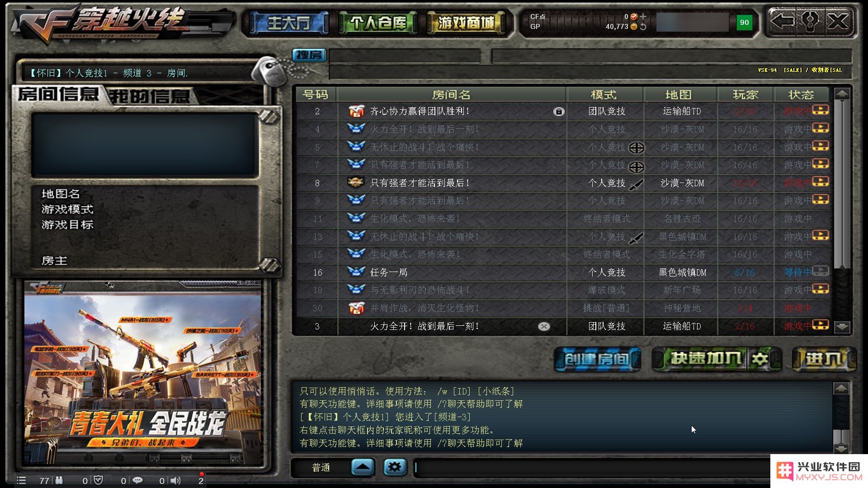Screen dimensions: 868x488
Task: Click the chat log scroll up arrow
Action: tap(841, 389)
